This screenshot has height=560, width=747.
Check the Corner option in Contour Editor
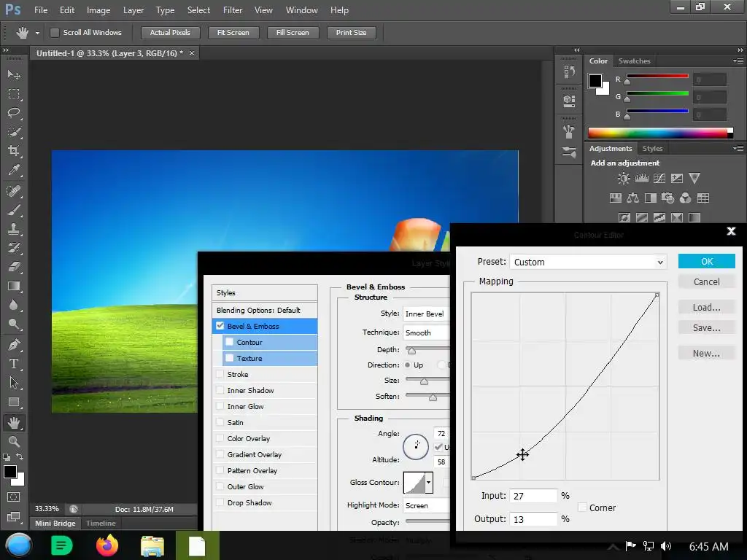(582, 507)
